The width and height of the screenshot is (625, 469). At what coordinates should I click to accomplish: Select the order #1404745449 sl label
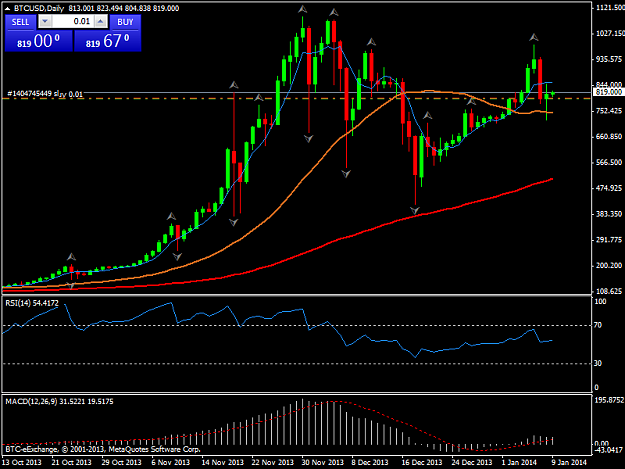coord(45,94)
